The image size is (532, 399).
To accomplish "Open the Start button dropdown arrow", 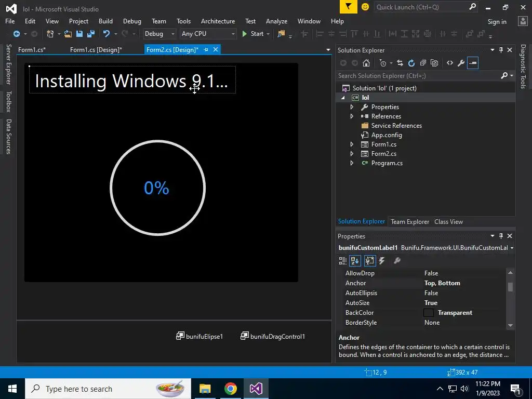I will 268,34.
